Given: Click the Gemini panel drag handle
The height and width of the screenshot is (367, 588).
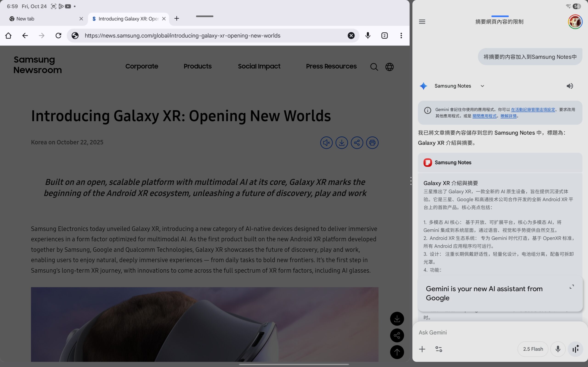Looking at the screenshot, I should [500, 16].
